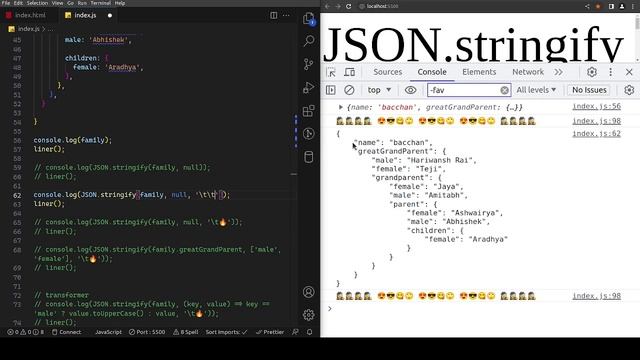Open the Explorer view in activity bar
This screenshot has width=640, height=360.
tap(309, 19)
